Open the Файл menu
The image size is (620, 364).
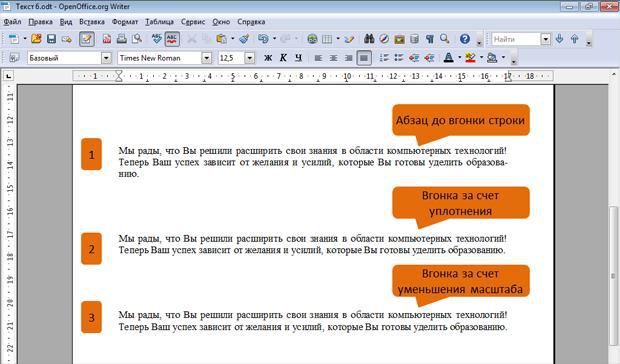pos(12,22)
